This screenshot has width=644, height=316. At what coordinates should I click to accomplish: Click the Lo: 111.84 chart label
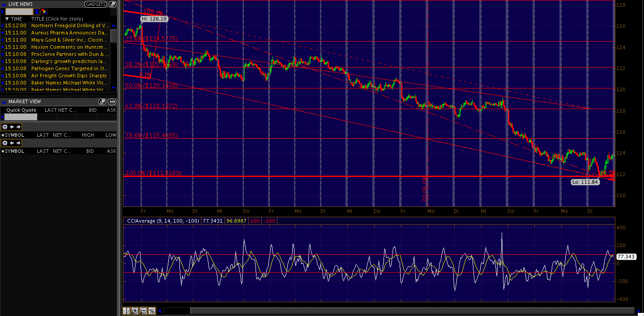585,182
